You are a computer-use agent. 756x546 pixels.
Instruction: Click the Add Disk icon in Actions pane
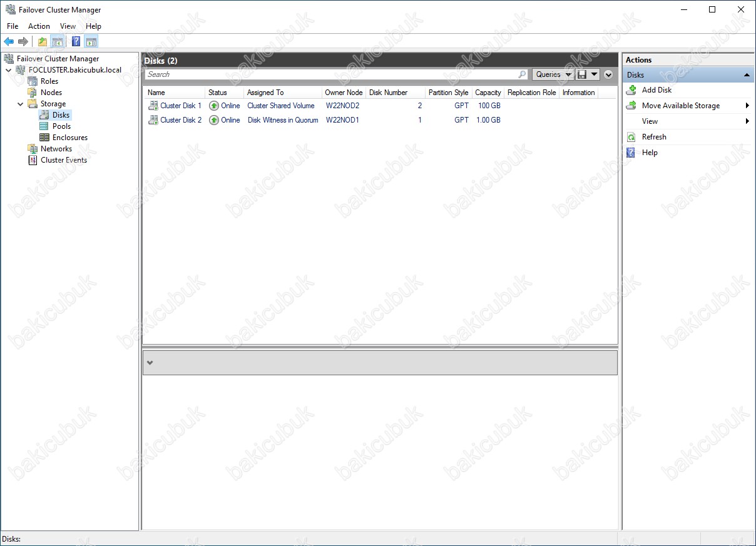coord(631,90)
